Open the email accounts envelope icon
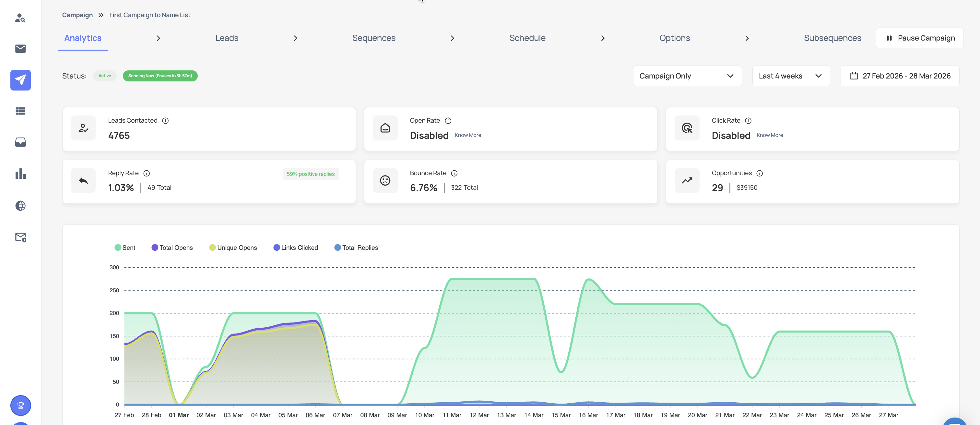This screenshot has height=425, width=980. coord(20,49)
